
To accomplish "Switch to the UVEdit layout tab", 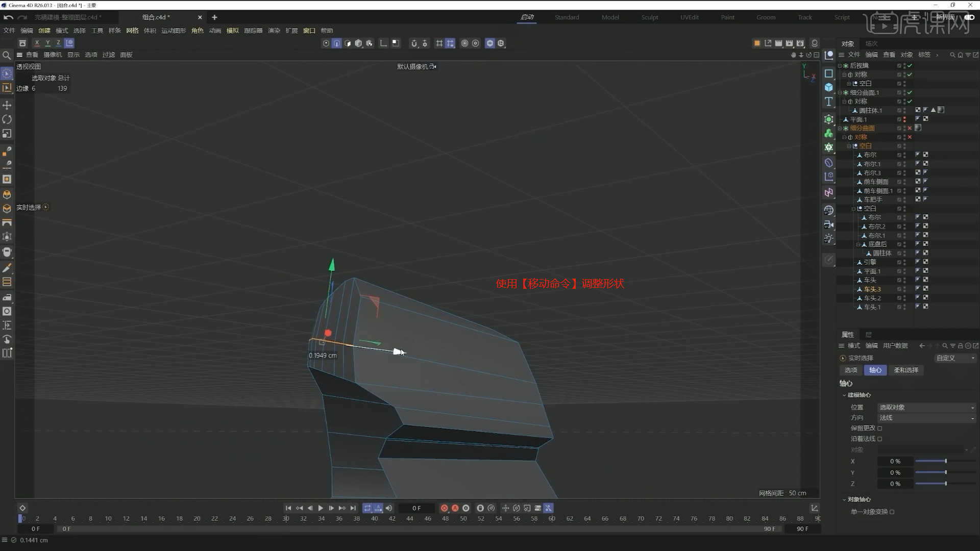I will pos(690,17).
